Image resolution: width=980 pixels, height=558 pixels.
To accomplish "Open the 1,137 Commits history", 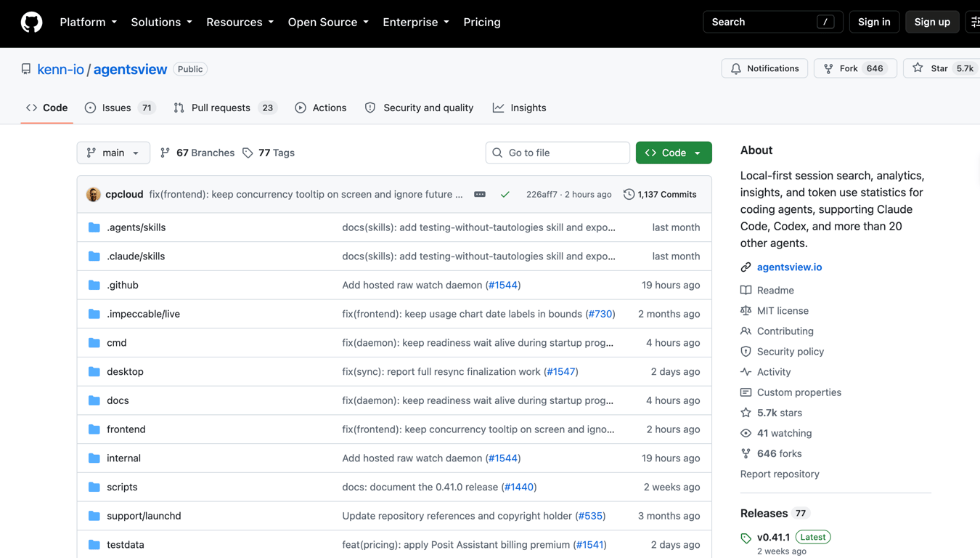I will click(660, 194).
